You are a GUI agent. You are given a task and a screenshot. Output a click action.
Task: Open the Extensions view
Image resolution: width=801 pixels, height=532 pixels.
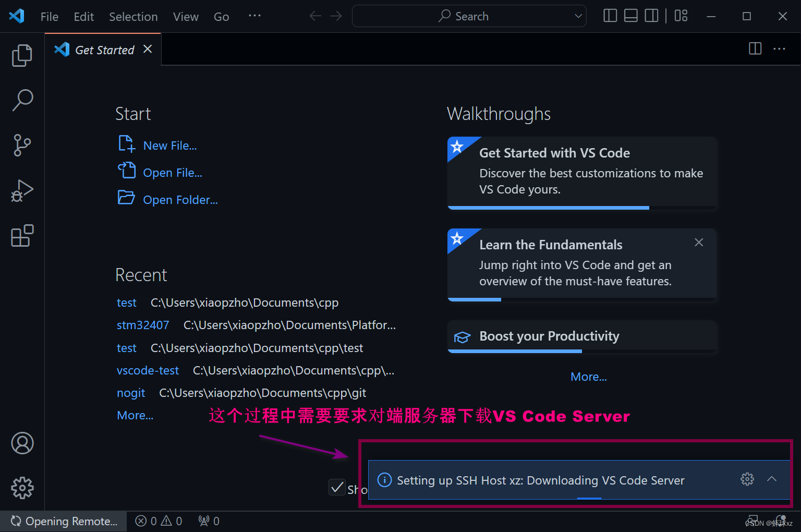22,236
